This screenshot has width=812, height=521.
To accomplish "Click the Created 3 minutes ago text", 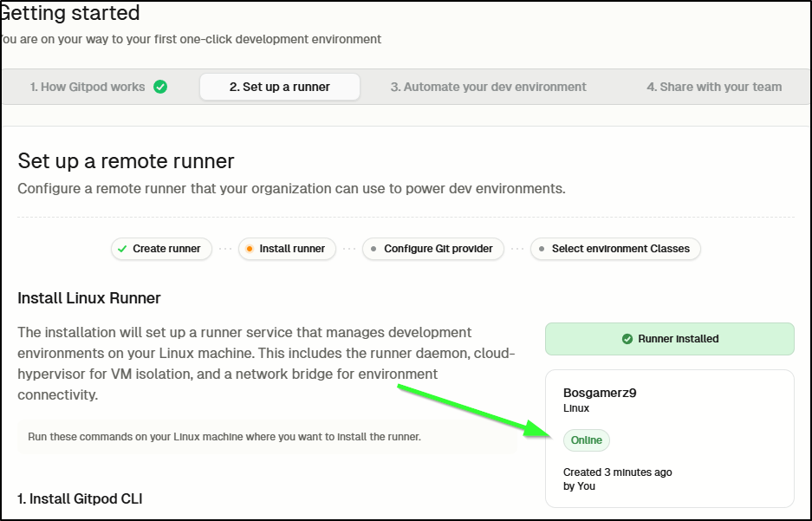I will tap(617, 472).
